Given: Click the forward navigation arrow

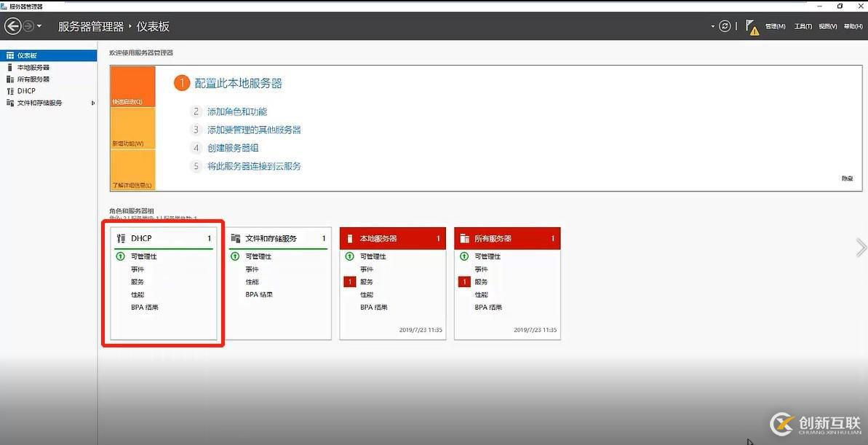Looking at the screenshot, I should pyautogui.click(x=28, y=26).
